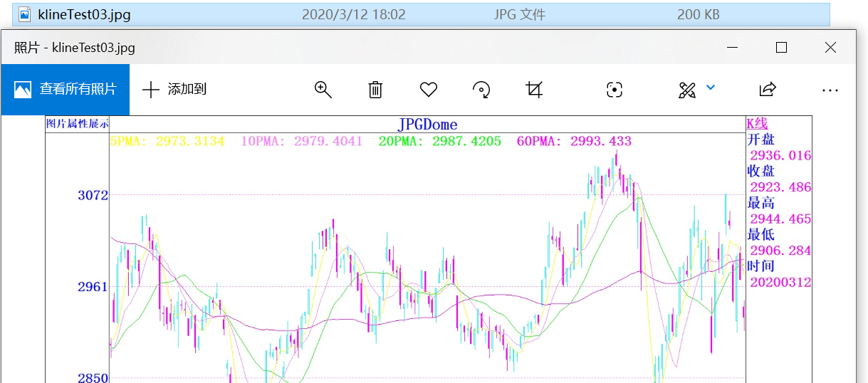Close the Photos window
The width and height of the screenshot is (868, 383).
[x=830, y=48]
